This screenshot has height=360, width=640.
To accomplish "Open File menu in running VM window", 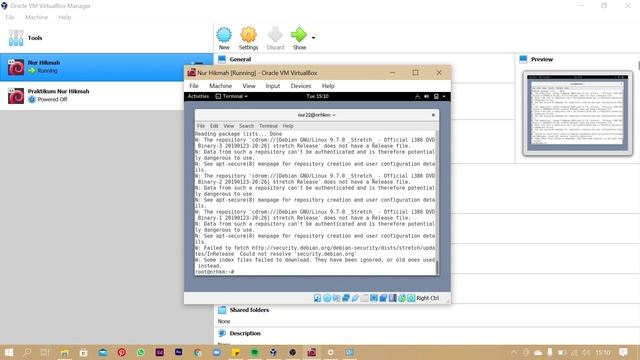I will tap(194, 86).
